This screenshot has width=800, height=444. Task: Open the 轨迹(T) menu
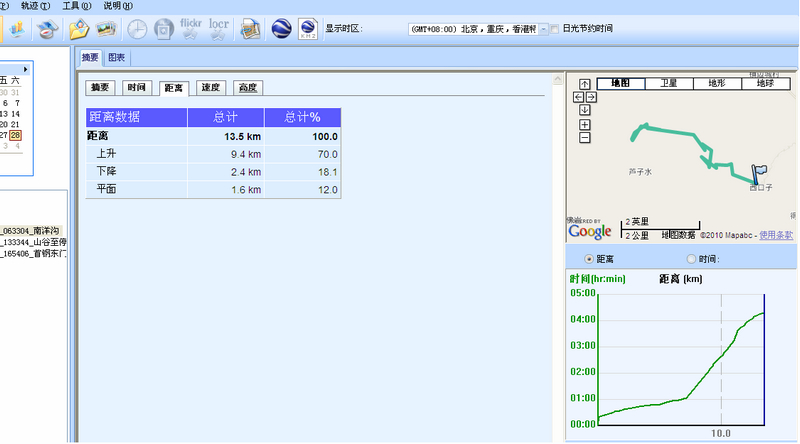point(35,6)
